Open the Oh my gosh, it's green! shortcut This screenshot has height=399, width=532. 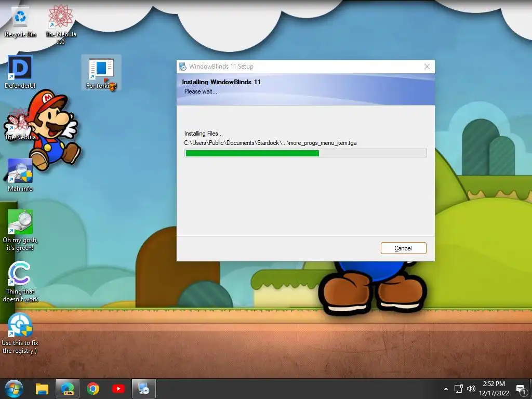(20, 231)
